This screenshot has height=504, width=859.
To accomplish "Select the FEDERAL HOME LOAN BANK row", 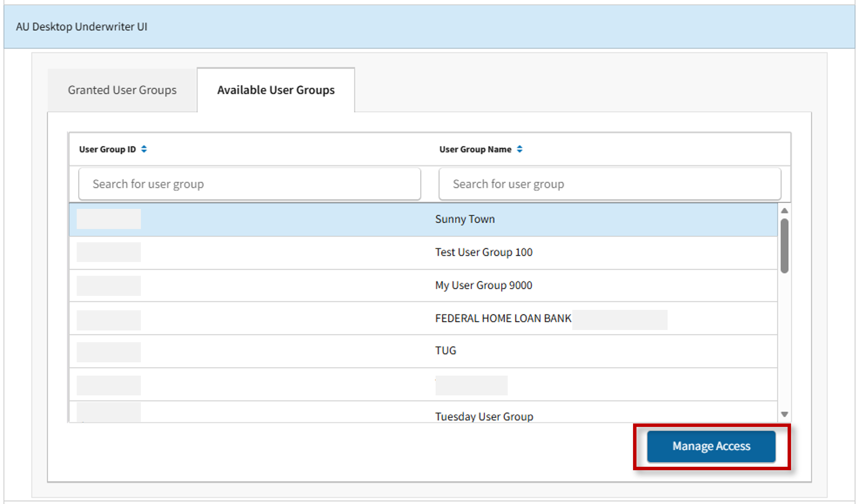I will (423, 318).
